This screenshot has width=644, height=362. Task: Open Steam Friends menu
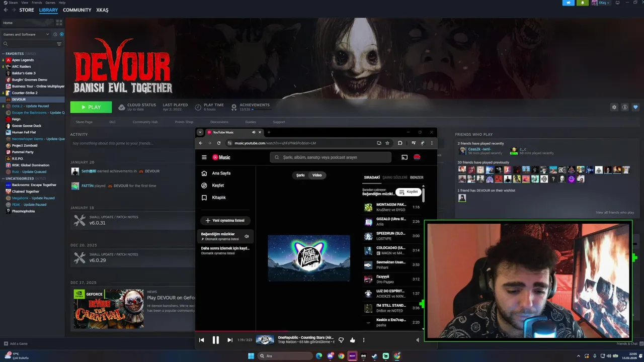click(37, 3)
